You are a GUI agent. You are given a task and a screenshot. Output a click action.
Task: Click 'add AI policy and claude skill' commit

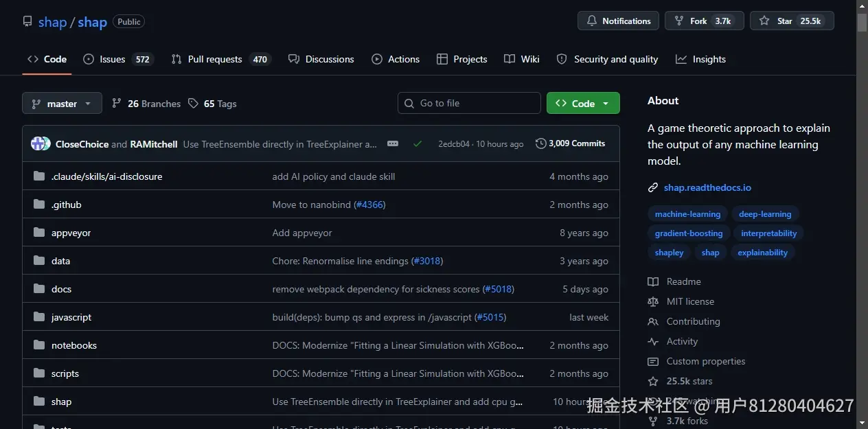[334, 176]
